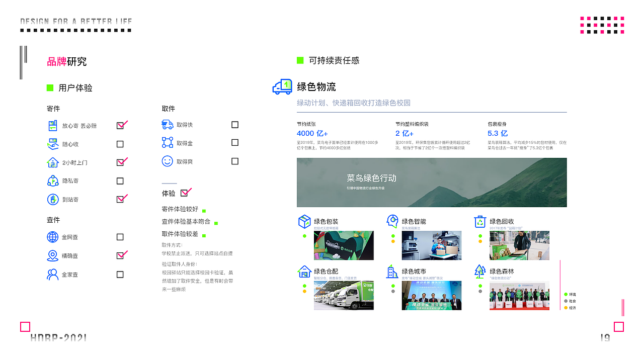Screen dimensions: 644x362
Task: Check the 取得全 checkbox
Action: [x=235, y=143]
